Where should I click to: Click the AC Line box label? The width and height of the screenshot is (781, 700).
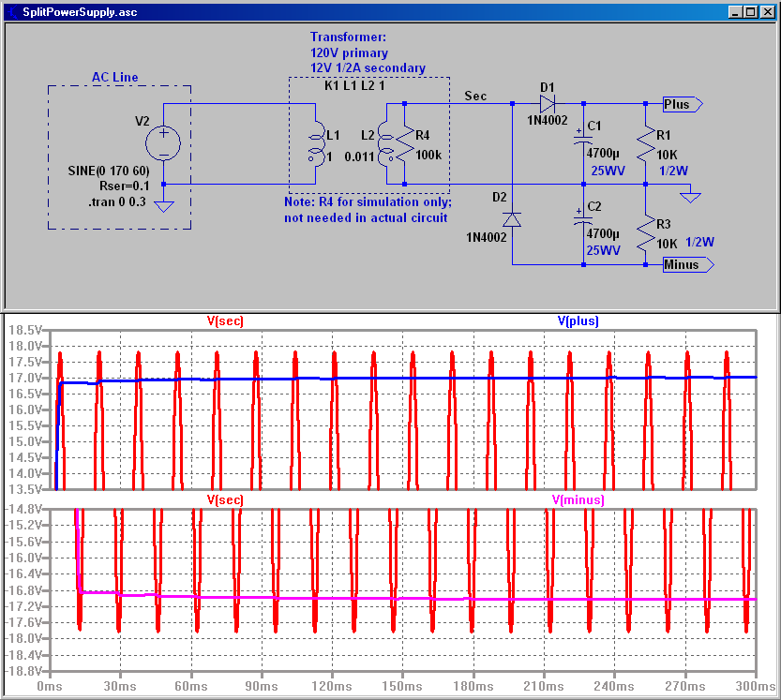(115, 77)
